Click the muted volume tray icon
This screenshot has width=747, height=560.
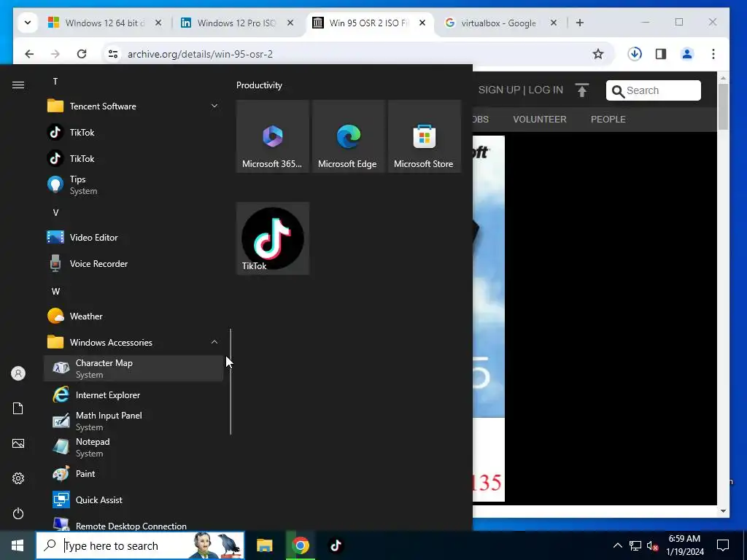point(652,545)
